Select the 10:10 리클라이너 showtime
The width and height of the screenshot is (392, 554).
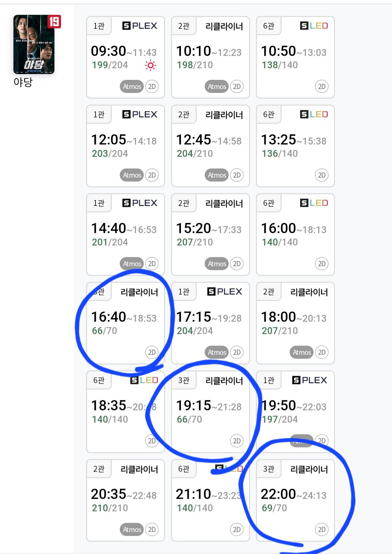(x=211, y=57)
